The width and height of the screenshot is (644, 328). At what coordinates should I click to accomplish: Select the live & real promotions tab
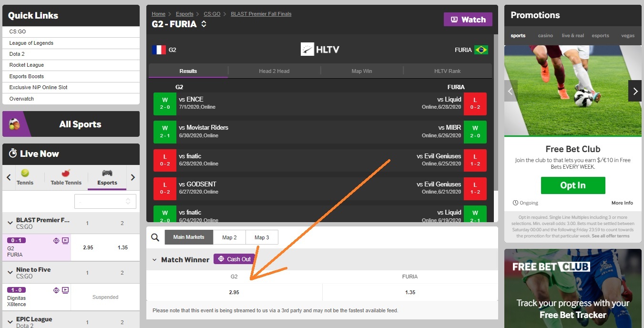click(x=573, y=35)
